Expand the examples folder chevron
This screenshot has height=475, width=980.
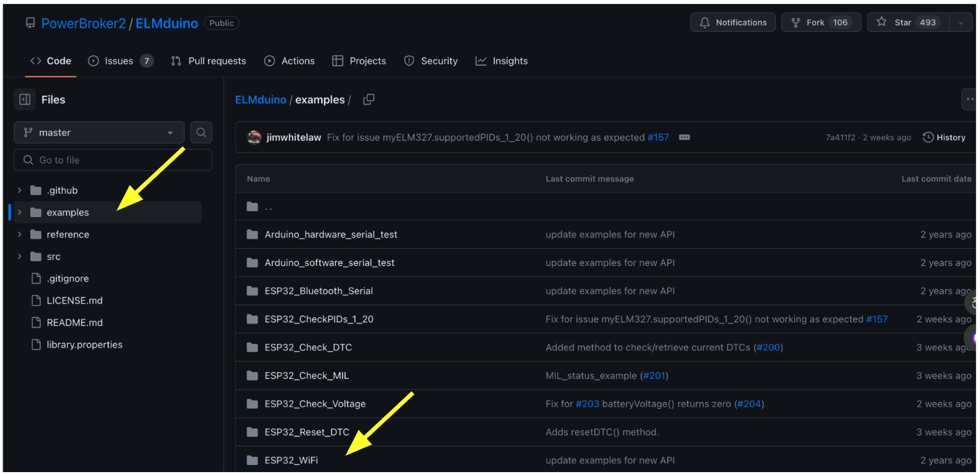[19, 212]
